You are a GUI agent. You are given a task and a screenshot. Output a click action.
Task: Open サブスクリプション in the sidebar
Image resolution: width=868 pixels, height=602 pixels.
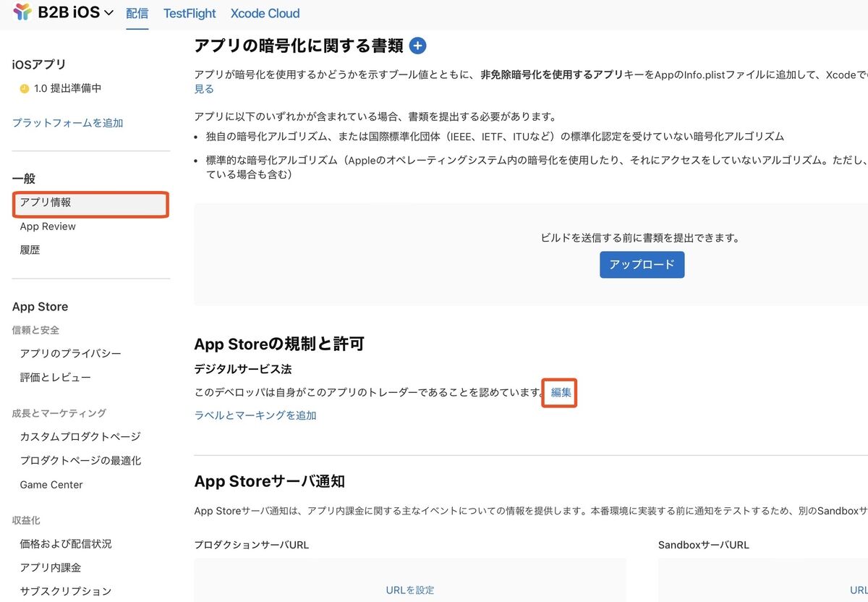66,592
